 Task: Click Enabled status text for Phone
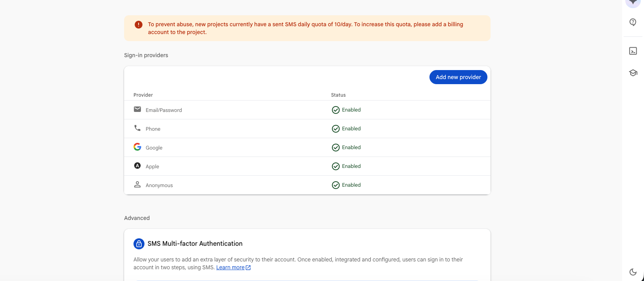(351, 129)
